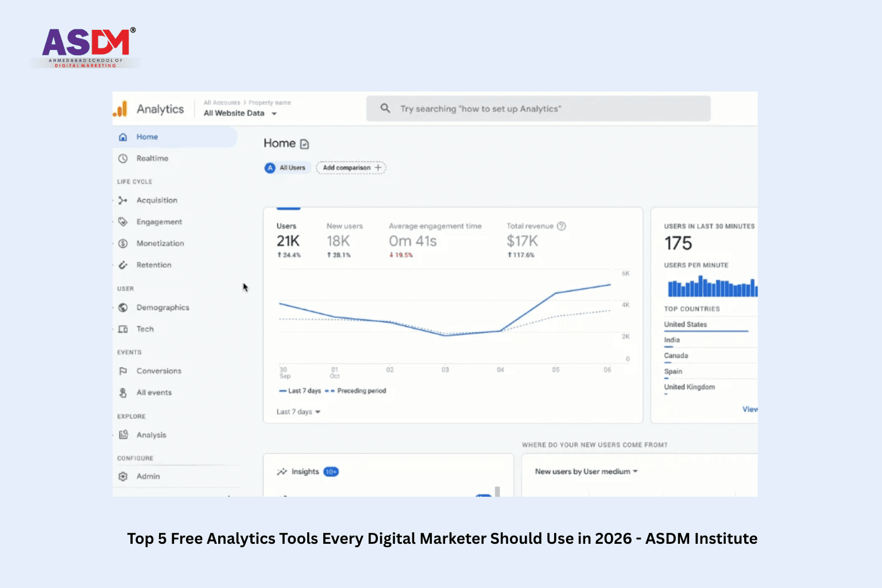The image size is (882, 588).
Task: Select the New users metric tab
Action: click(345, 240)
